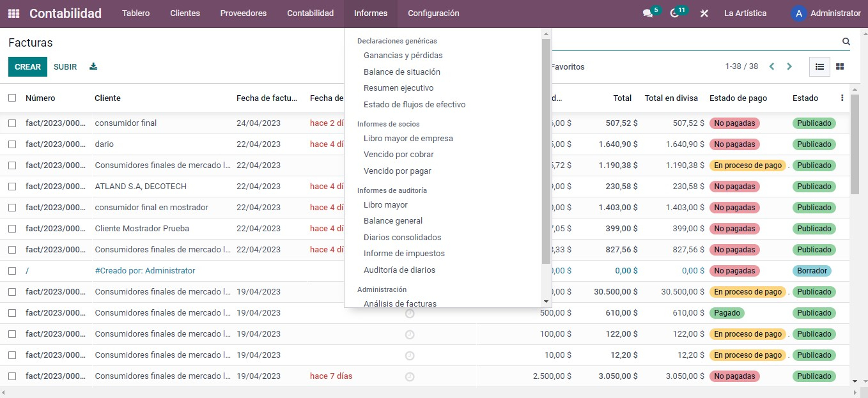This screenshot has width=868, height=398.
Task: Open the Administrator user menu
Action: point(826,13)
